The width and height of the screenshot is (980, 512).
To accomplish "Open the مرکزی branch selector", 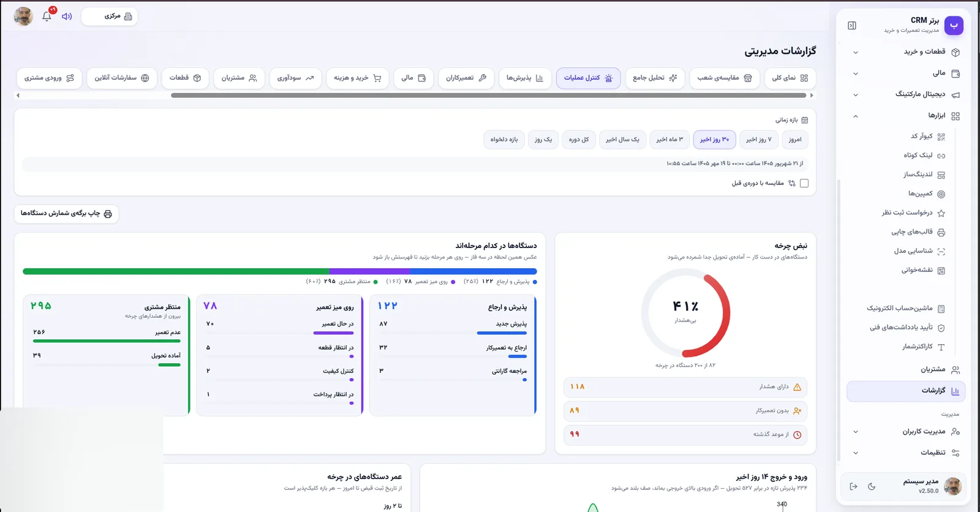I will [x=109, y=17].
